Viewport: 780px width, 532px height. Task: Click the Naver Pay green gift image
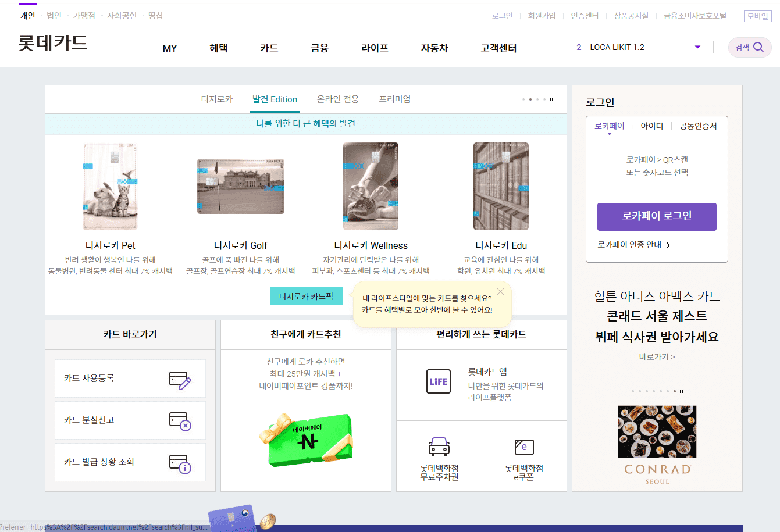[x=306, y=439]
